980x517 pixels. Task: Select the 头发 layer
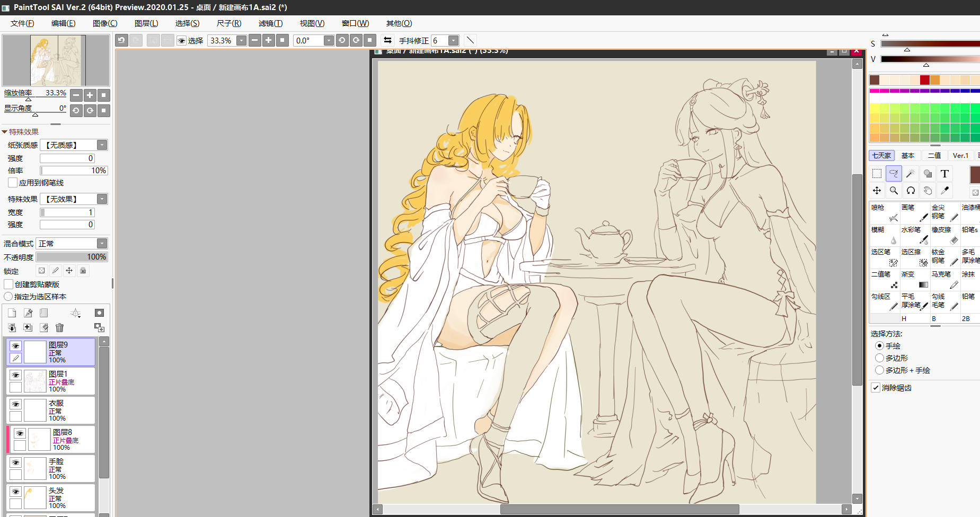coord(51,498)
